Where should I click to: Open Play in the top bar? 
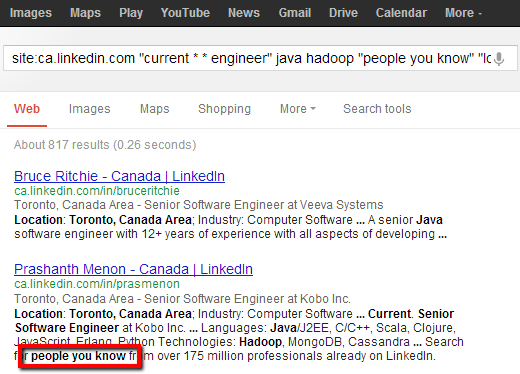pyautogui.click(x=131, y=13)
